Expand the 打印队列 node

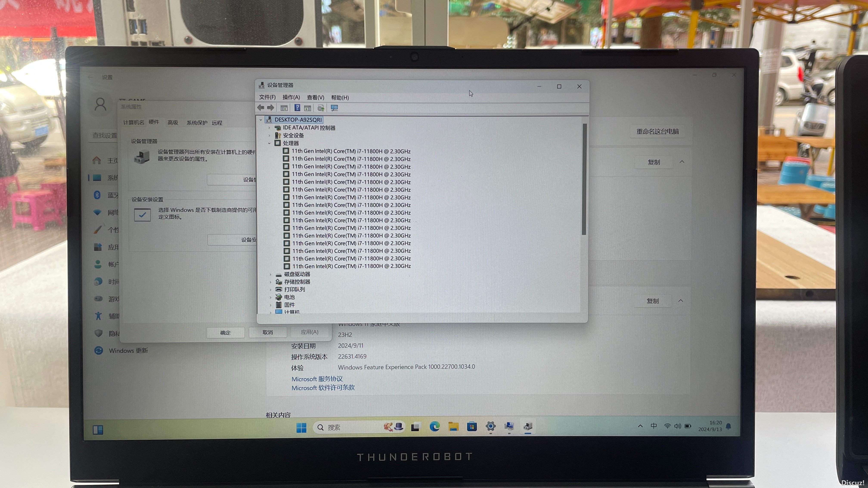[x=270, y=290]
